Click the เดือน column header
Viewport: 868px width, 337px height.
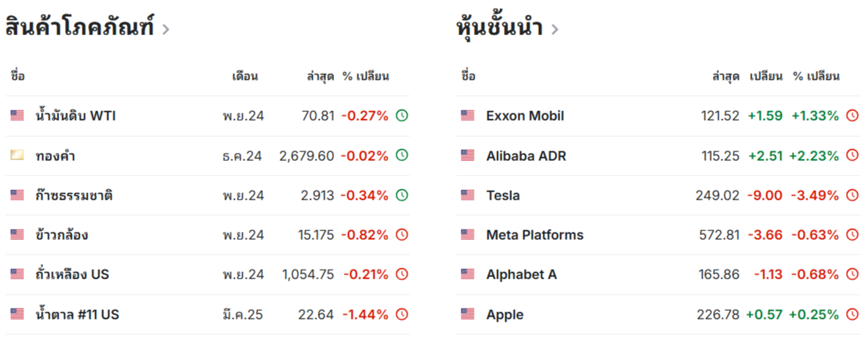245,76
